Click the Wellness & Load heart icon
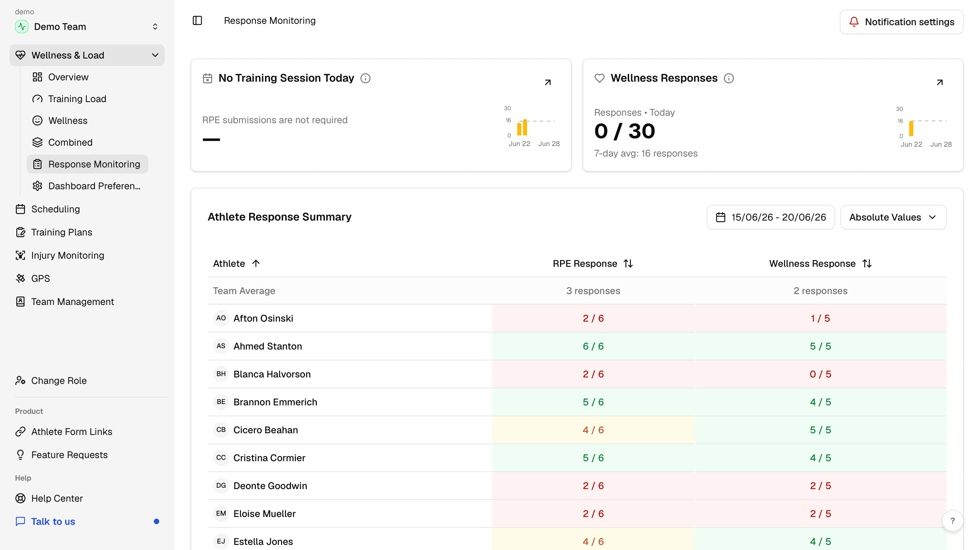The width and height of the screenshot is (980, 550). tap(20, 55)
